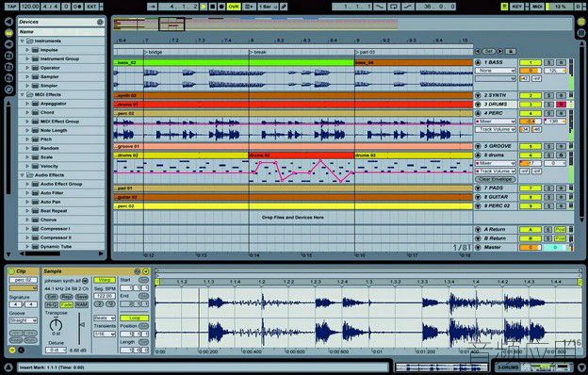588x375 pixels.
Task: Toggle the 3 DRUMS track activator
Action: click(x=531, y=105)
